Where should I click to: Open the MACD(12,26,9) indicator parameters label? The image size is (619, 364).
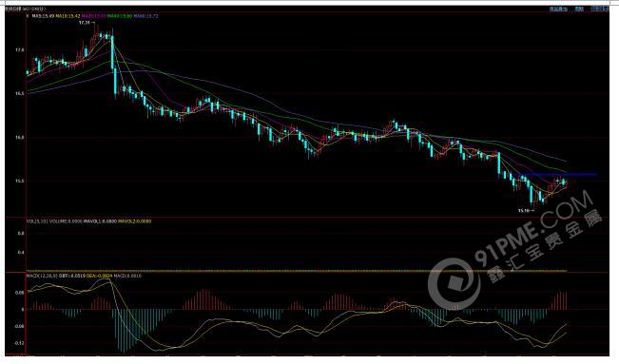(42, 276)
